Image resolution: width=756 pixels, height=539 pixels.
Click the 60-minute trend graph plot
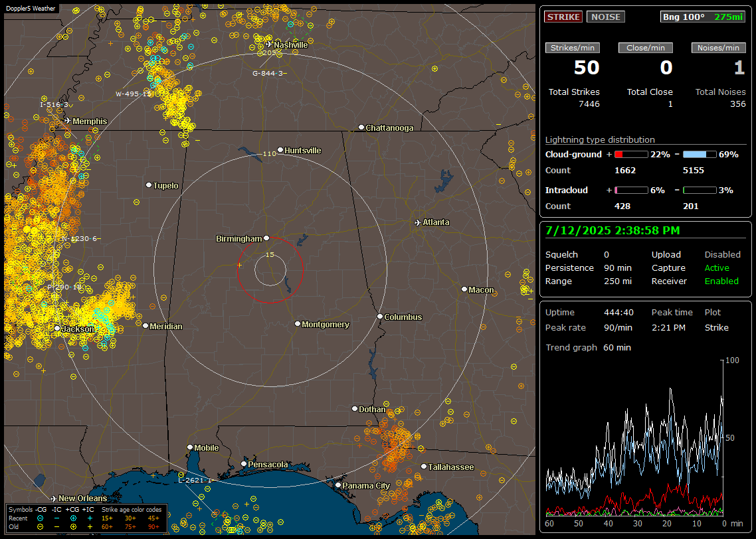(634, 438)
